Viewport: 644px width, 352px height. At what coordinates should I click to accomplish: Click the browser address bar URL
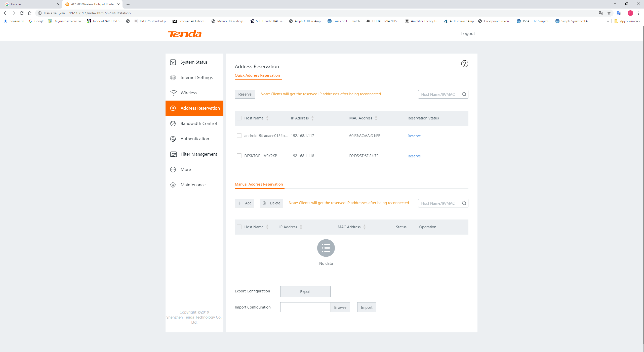pos(100,13)
